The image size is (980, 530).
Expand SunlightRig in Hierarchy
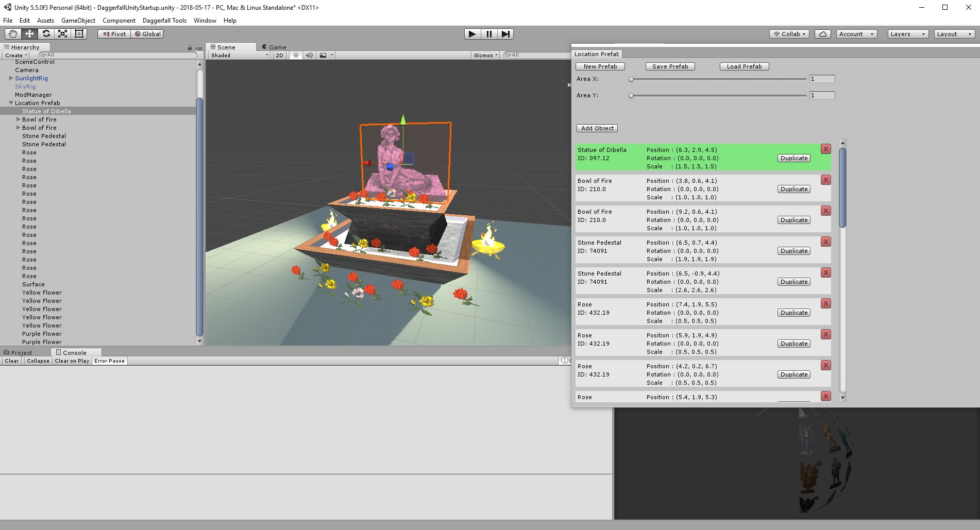[x=11, y=78]
